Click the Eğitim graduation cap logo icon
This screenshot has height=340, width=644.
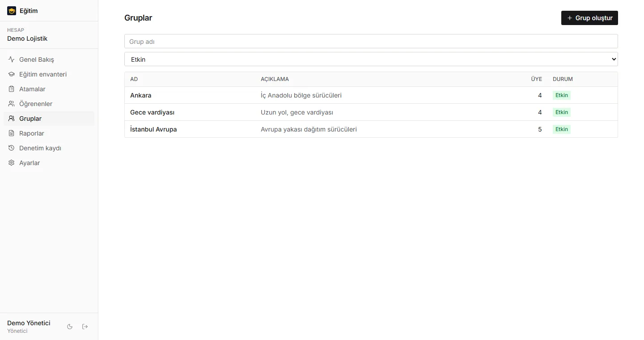pos(12,11)
